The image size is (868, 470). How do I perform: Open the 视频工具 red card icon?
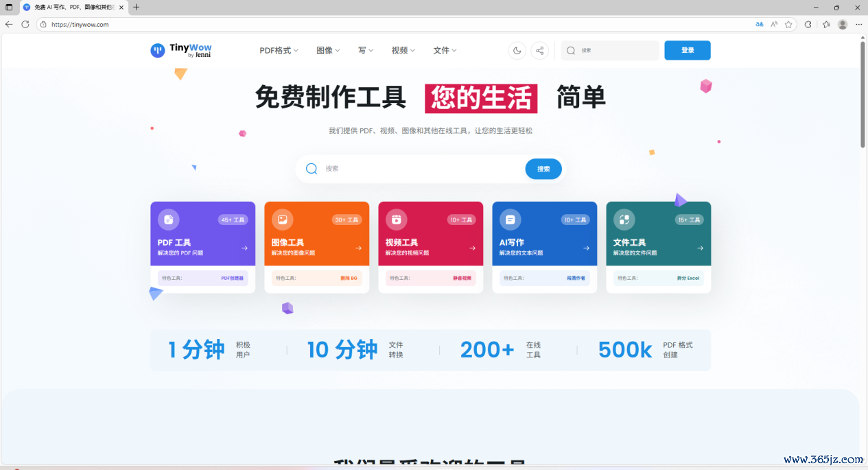[x=396, y=220]
